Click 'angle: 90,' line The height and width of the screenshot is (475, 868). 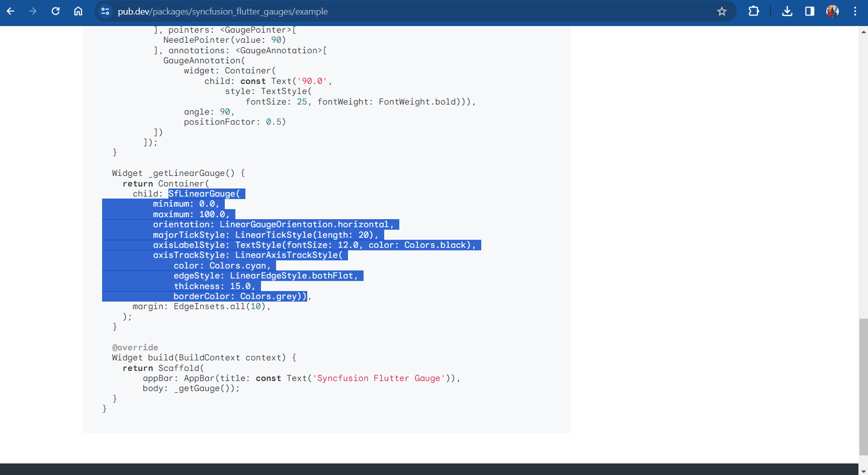tap(209, 112)
